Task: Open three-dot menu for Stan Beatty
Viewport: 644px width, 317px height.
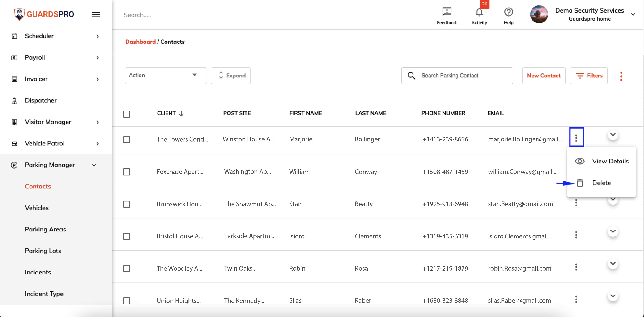Action: [576, 203]
